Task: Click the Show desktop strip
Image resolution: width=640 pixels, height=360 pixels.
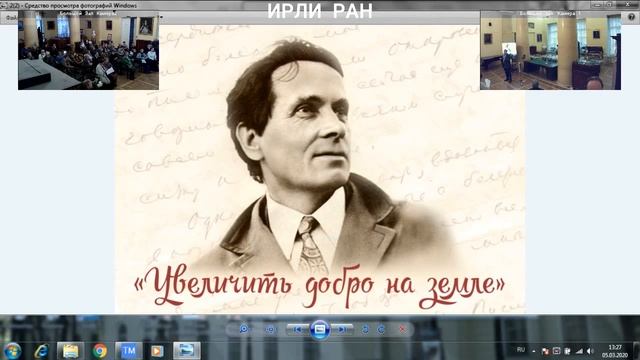Action: click(637, 351)
